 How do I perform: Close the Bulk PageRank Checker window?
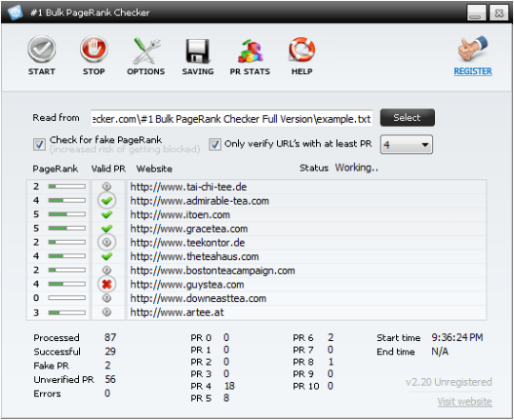499,13
